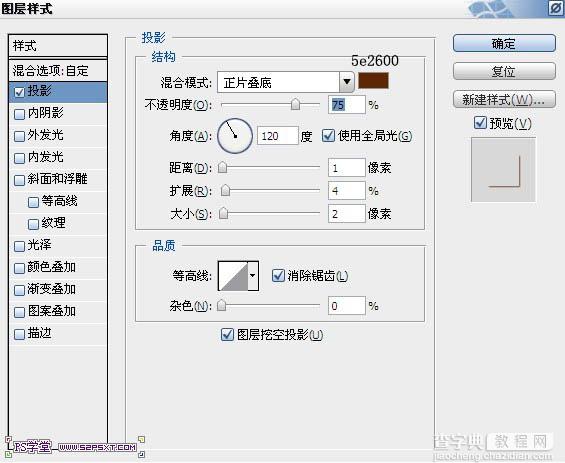Enable the 纹理 texture checkbox
The height and width of the screenshot is (463, 565).
(34, 224)
